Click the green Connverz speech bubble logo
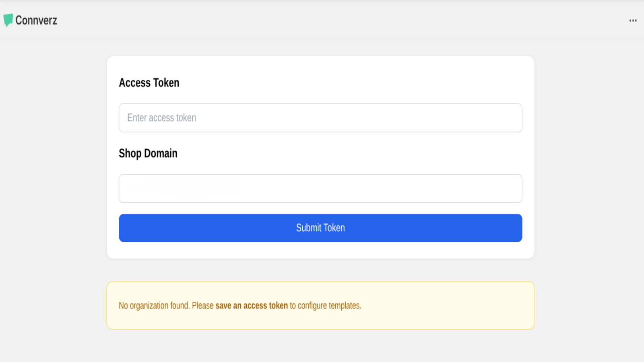This screenshot has height=362, width=644. (8, 20)
